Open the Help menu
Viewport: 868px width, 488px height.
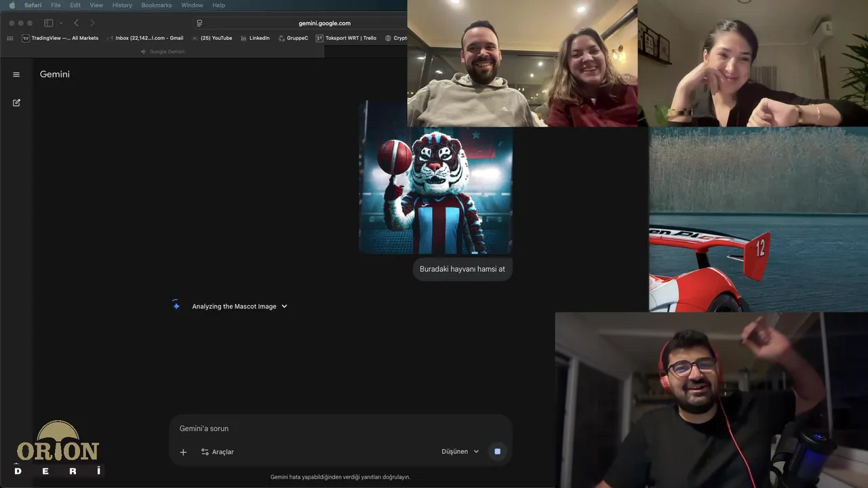(218, 5)
